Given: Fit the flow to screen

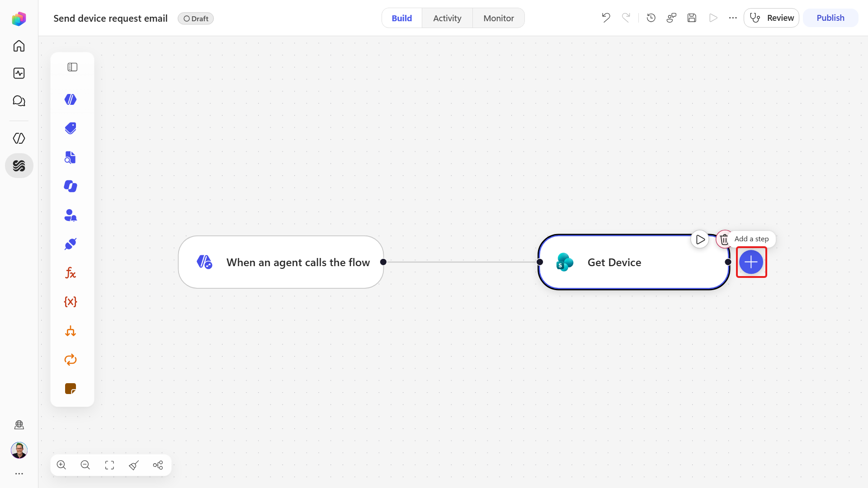Looking at the screenshot, I should (109, 465).
